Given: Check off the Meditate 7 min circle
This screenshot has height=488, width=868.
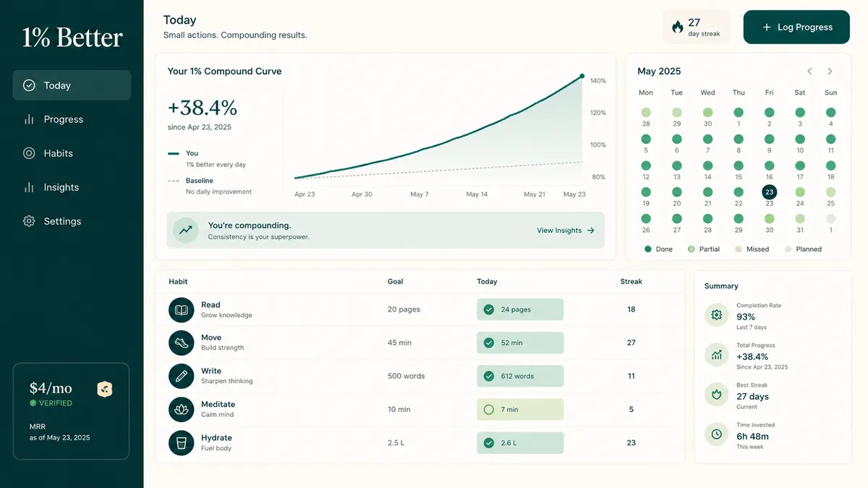Looking at the screenshot, I should [489, 409].
